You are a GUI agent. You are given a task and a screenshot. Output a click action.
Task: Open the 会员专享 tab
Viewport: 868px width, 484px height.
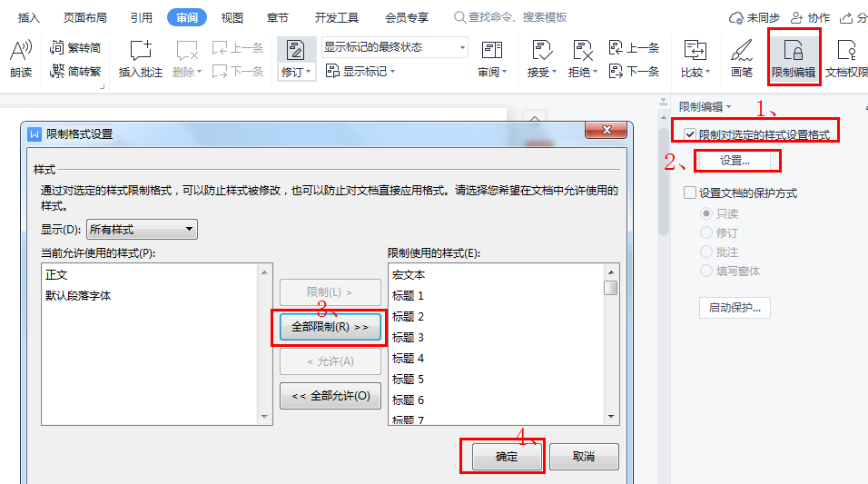tap(407, 18)
